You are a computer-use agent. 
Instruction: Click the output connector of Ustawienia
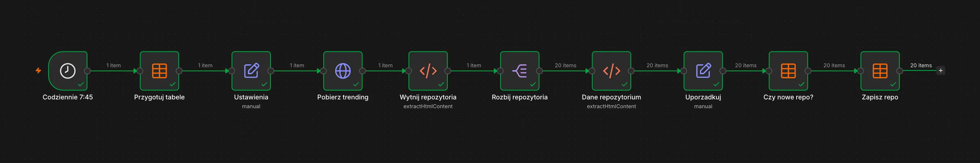tap(271, 71)
